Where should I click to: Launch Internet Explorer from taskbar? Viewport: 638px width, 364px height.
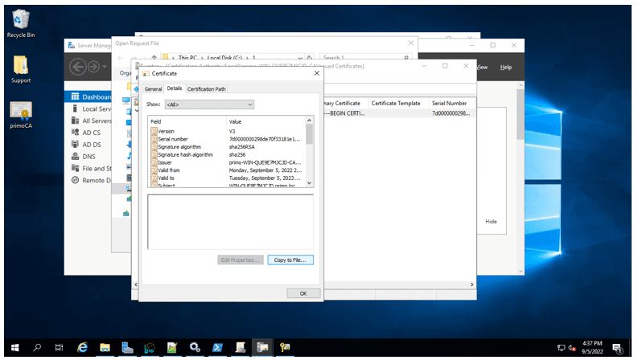coord(82,347)
